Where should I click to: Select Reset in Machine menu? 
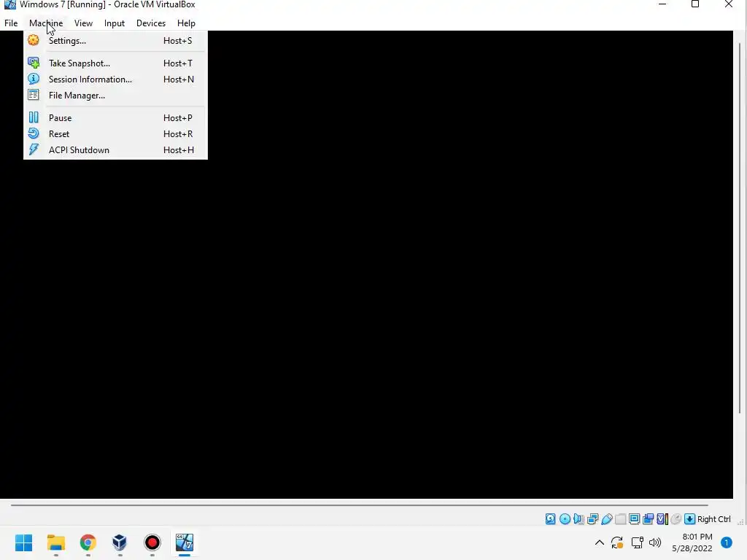tap(115, 134)
